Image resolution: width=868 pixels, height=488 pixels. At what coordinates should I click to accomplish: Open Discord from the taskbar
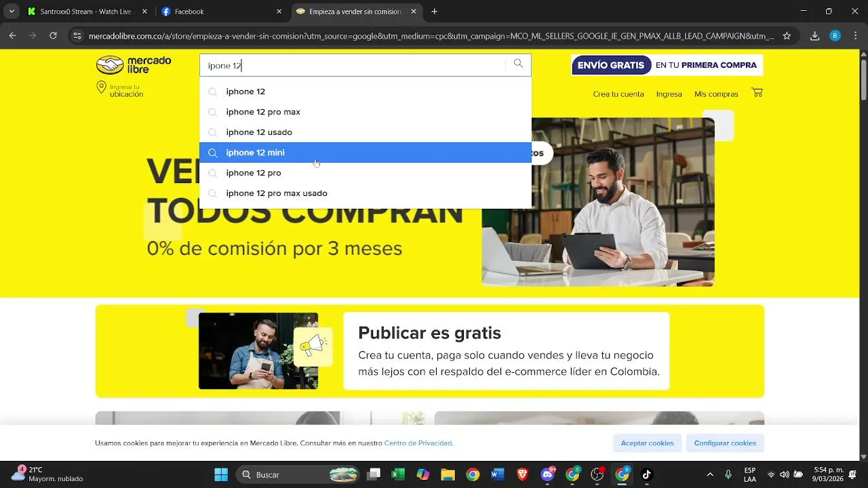click(x=547, y=474)
